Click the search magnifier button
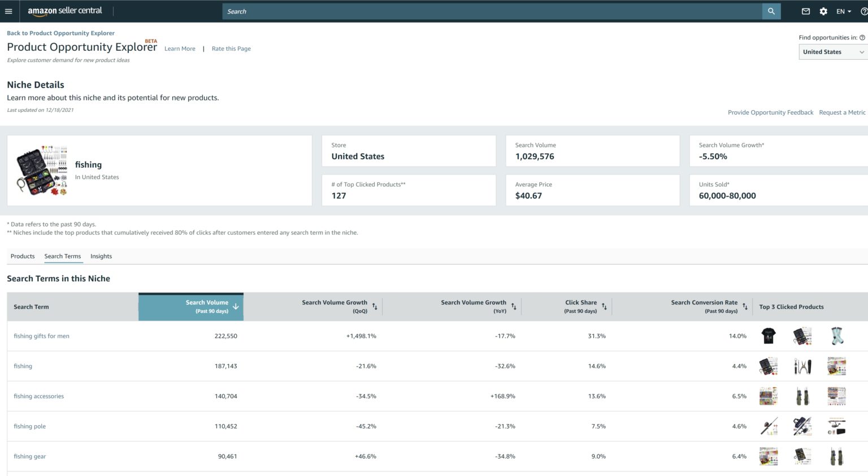 pyautogui.click(x=771, y=11)
